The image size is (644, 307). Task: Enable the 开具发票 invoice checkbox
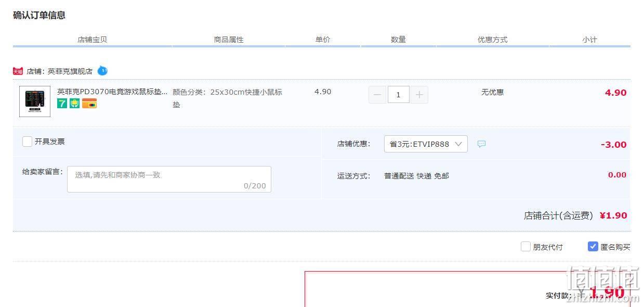28,142
